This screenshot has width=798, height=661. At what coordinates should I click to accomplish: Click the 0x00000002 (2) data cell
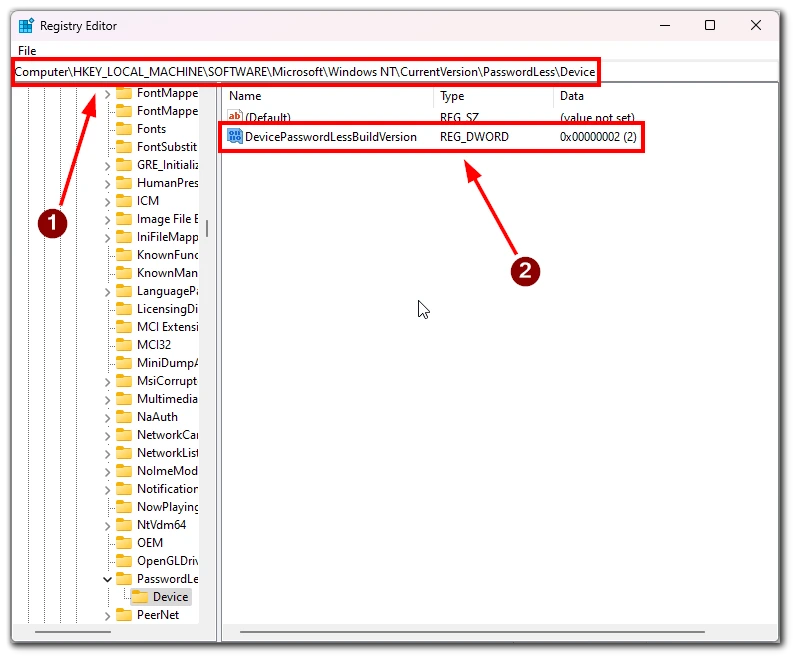tap(598, 137)
